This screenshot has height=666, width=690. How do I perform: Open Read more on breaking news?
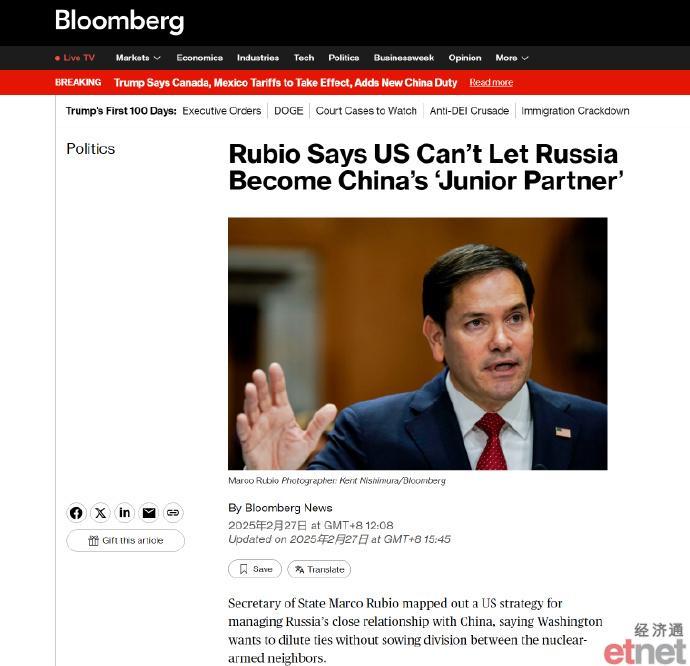(491, 83)
